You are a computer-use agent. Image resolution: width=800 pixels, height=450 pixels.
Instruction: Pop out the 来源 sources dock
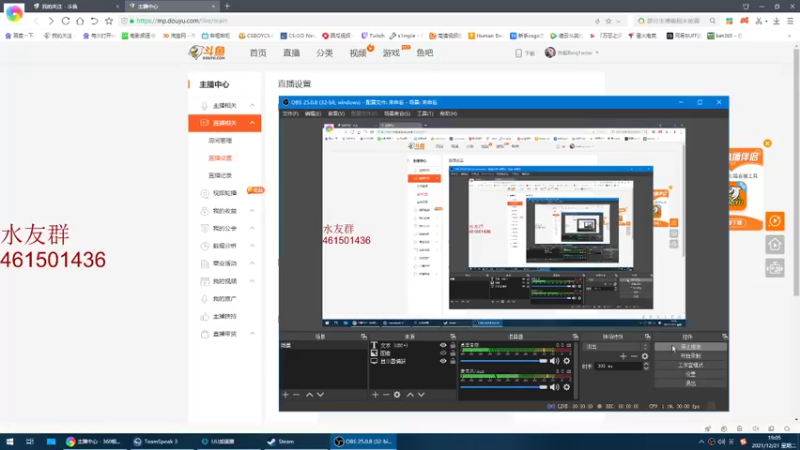point(453,337)
